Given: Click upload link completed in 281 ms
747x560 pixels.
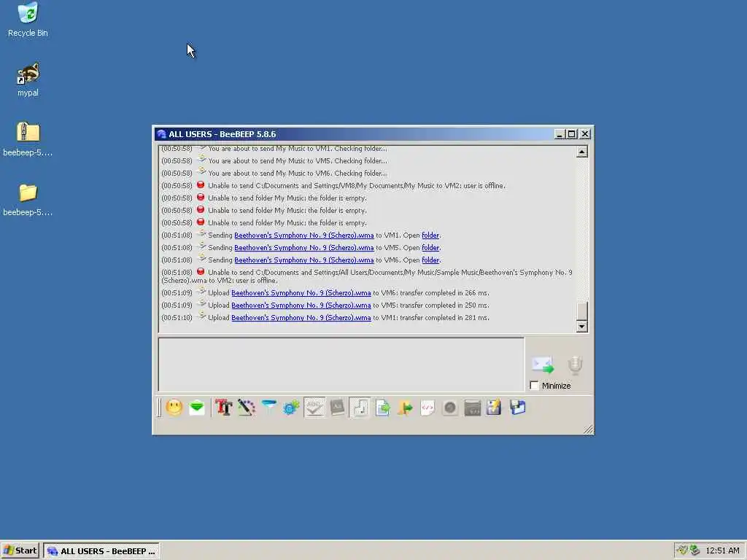Looking at the screenshot, I should [301, 318].
